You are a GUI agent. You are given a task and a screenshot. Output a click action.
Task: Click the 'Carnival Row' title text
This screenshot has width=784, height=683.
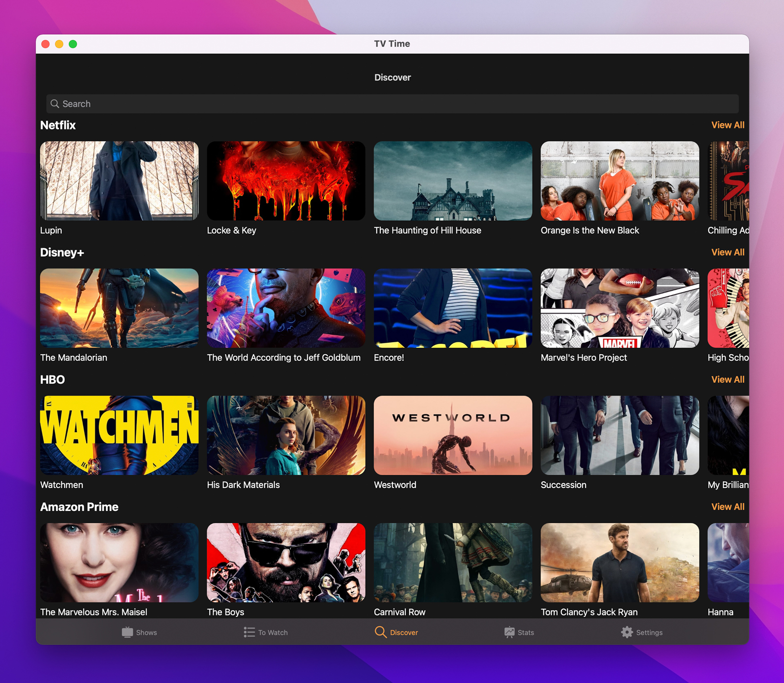point(400,612)
